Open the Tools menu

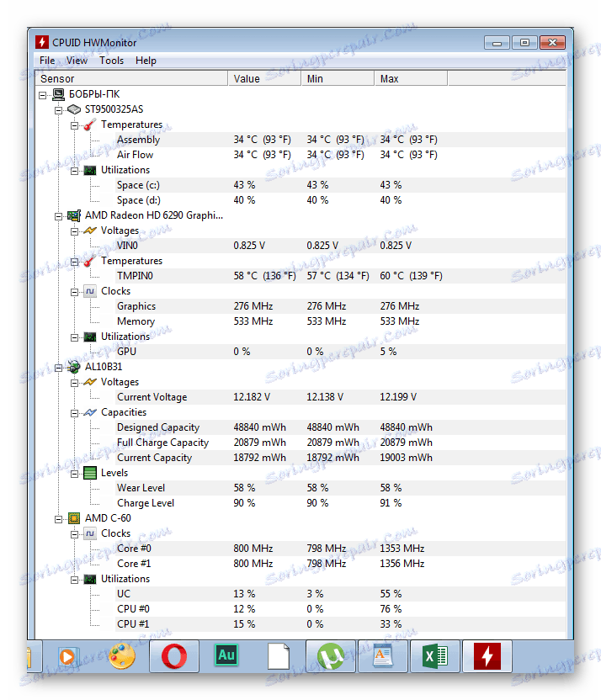coord(111,61)
